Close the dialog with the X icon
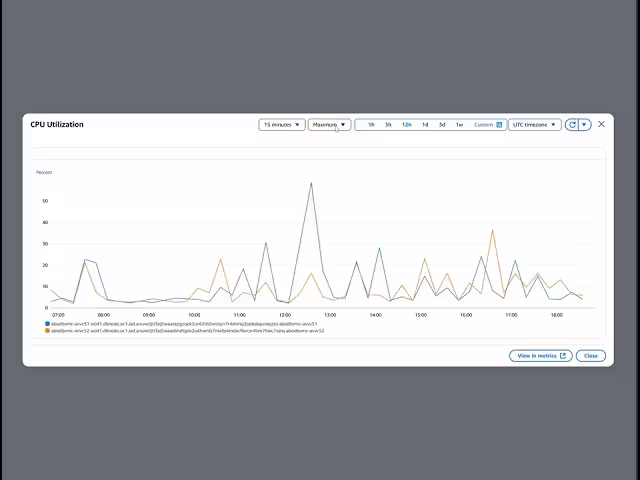 click(601, 124)
